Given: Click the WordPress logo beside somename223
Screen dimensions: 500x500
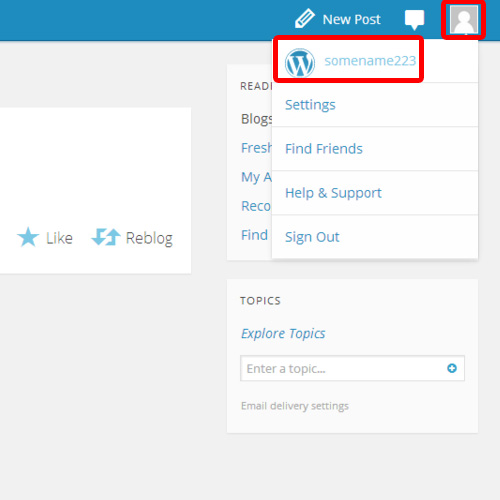Looking at the screenshot, I should tap(300, 63).
